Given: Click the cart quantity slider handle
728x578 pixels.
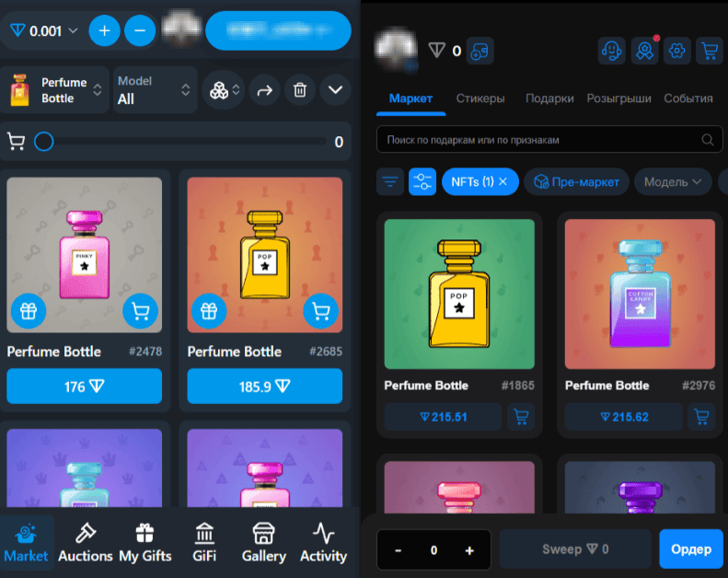Looking at the screenshot, I should click(x=44, y=142).
